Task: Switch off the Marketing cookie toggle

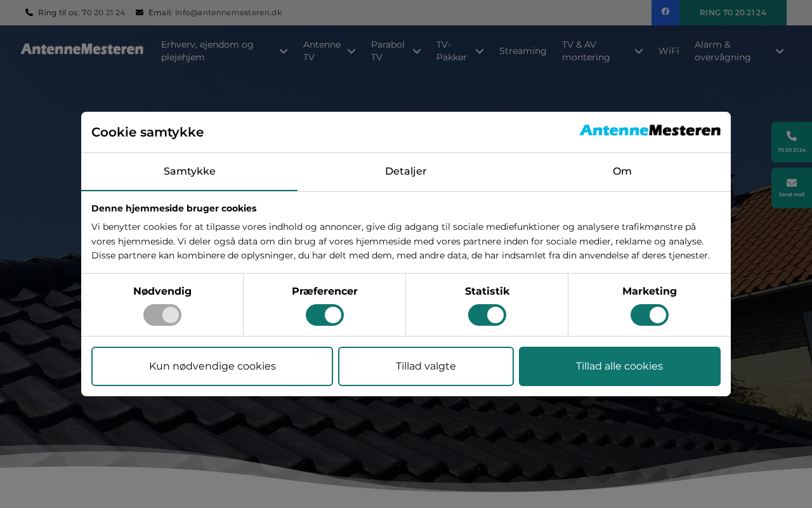Action: [x=650, y=315]
